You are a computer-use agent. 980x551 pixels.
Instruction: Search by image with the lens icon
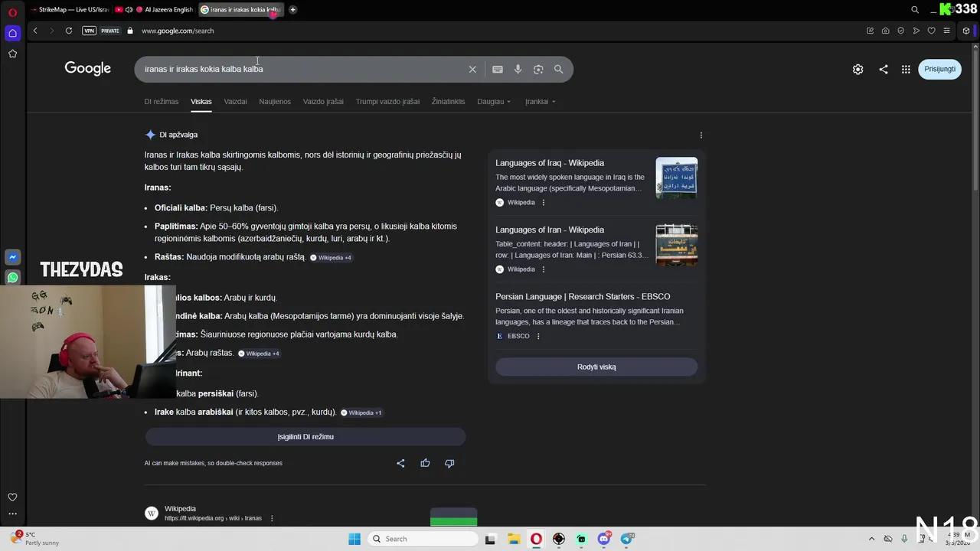point(538,69)
